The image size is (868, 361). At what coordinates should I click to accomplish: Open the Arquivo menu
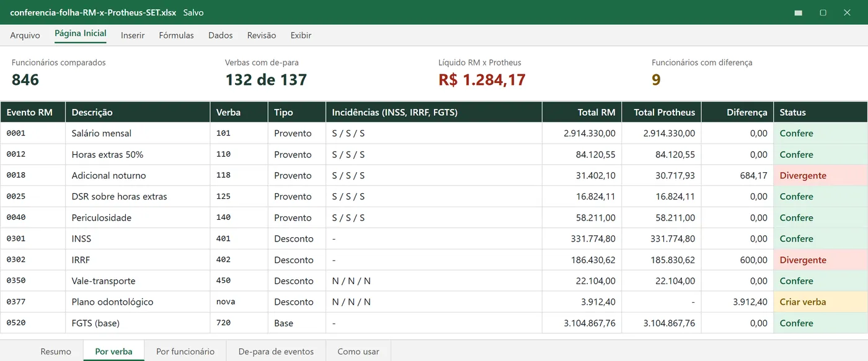tap(25, 35)
